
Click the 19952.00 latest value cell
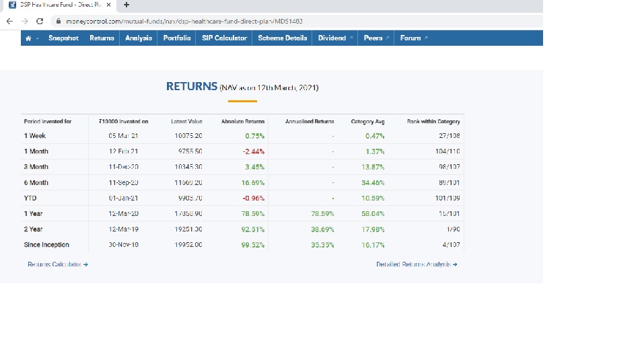click(188, 245)
